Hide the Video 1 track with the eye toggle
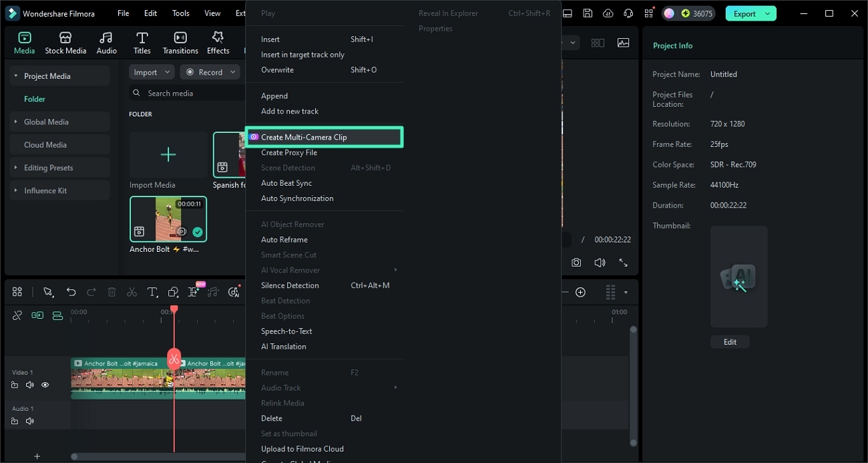The image size is (868, 463). click(45, 385)
